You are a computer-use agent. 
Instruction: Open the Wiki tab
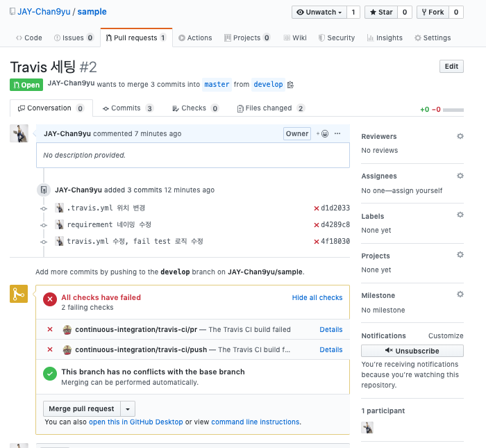(x=295, y=38)
